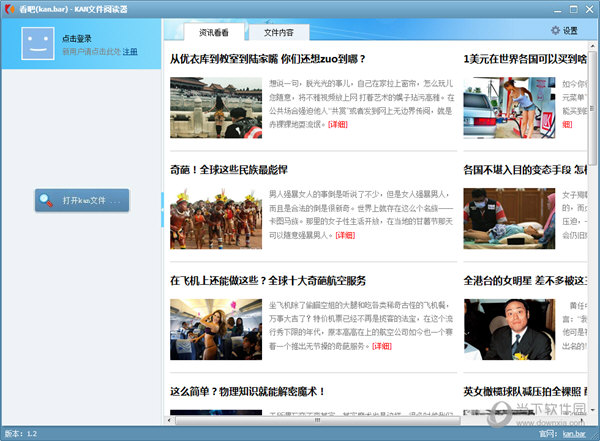
Task: Click the vertical scrollbar thumb
Action: (x=592, y=108)
